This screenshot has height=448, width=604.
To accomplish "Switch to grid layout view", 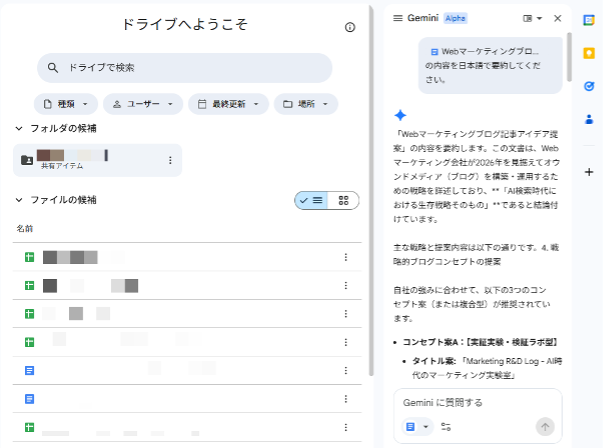I will pos(344,200).
